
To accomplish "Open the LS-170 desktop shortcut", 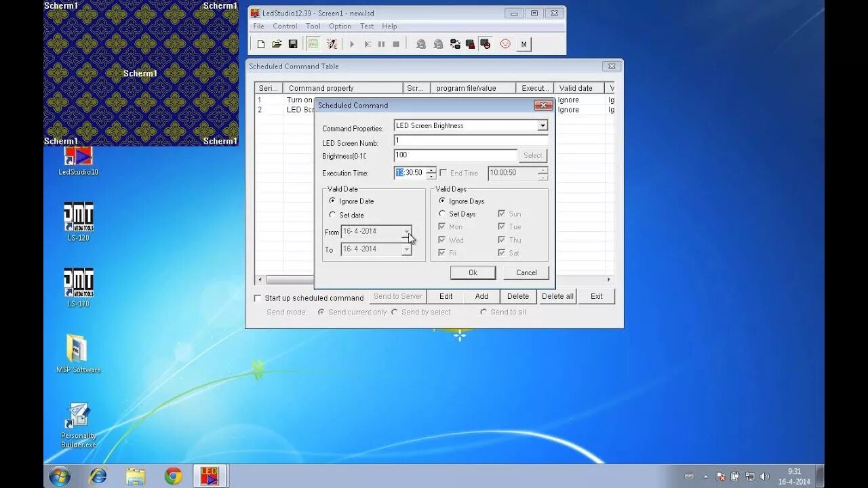I will [78, 287].
